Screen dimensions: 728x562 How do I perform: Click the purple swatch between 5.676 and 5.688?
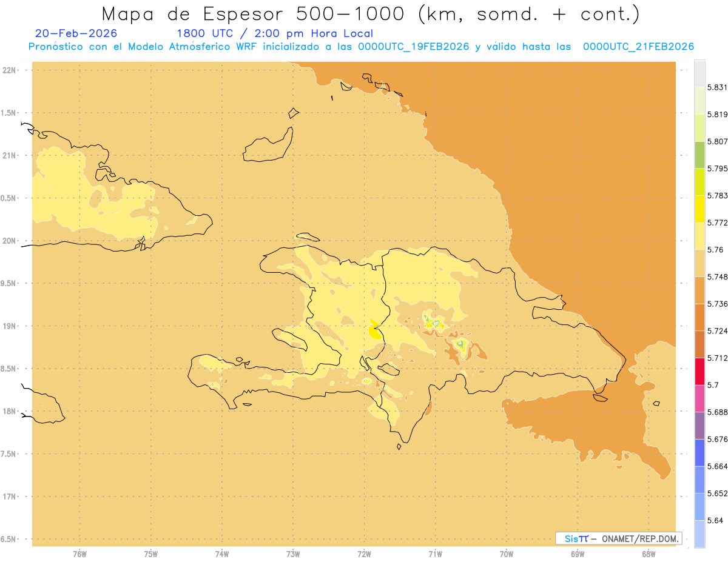pos(699,426)
